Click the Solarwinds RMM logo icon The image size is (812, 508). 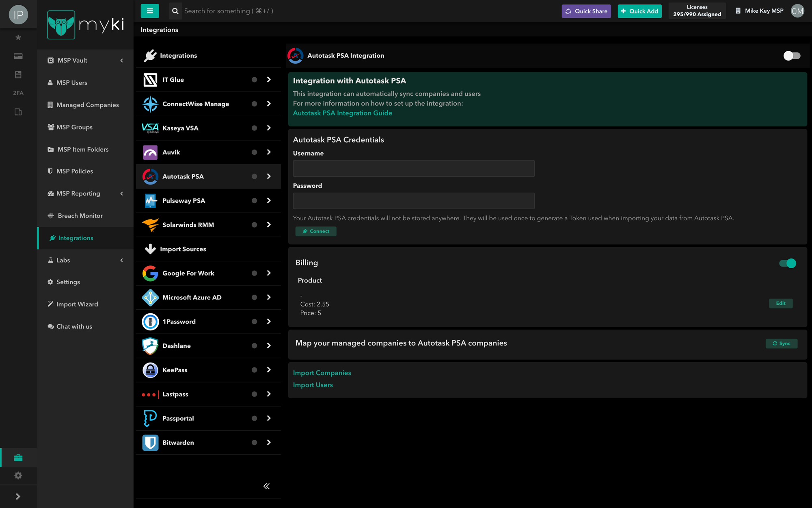click(150, 225)
